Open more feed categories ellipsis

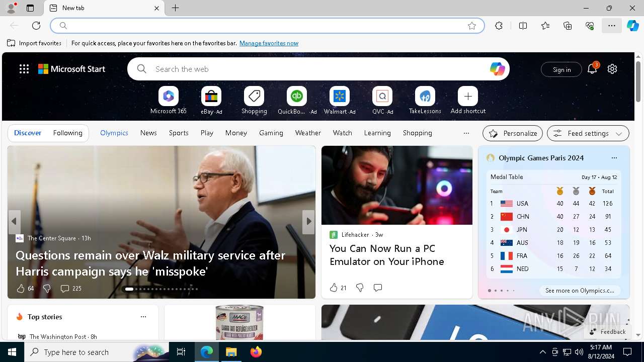click(466, 133)
